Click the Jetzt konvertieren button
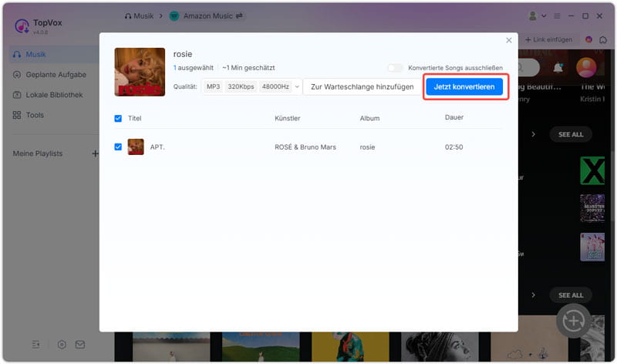 click(464, 86)
